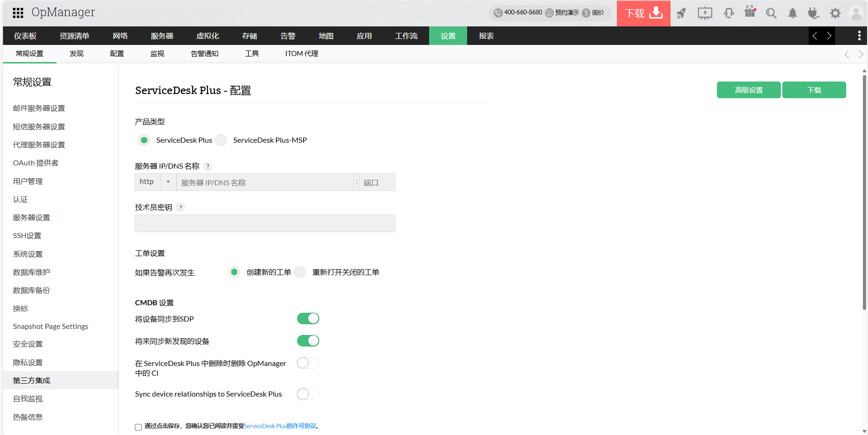This screenshot has width=868, height=435.
Task: Toggle Sync device relationships switch
Action: pyautogui.click(x=308, y=394)
